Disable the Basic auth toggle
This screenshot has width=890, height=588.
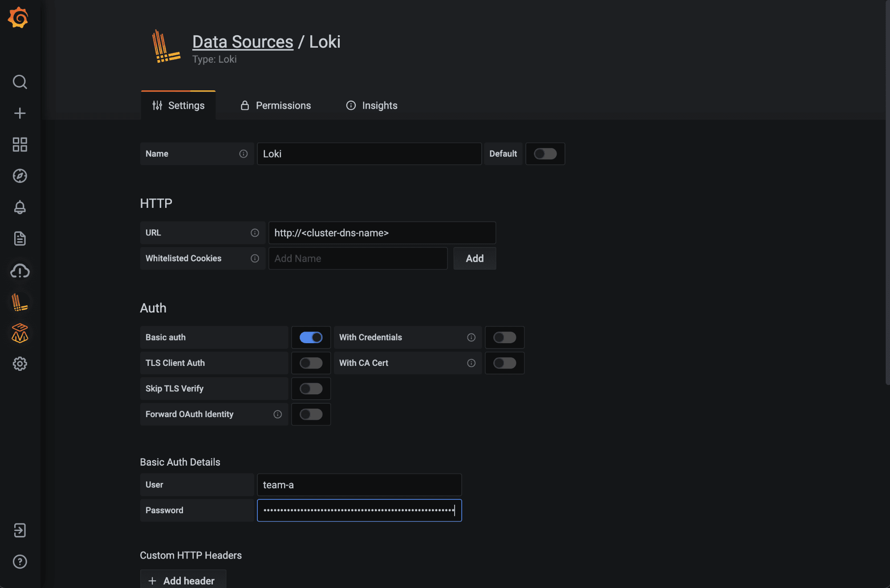click(x=311, y=337)
